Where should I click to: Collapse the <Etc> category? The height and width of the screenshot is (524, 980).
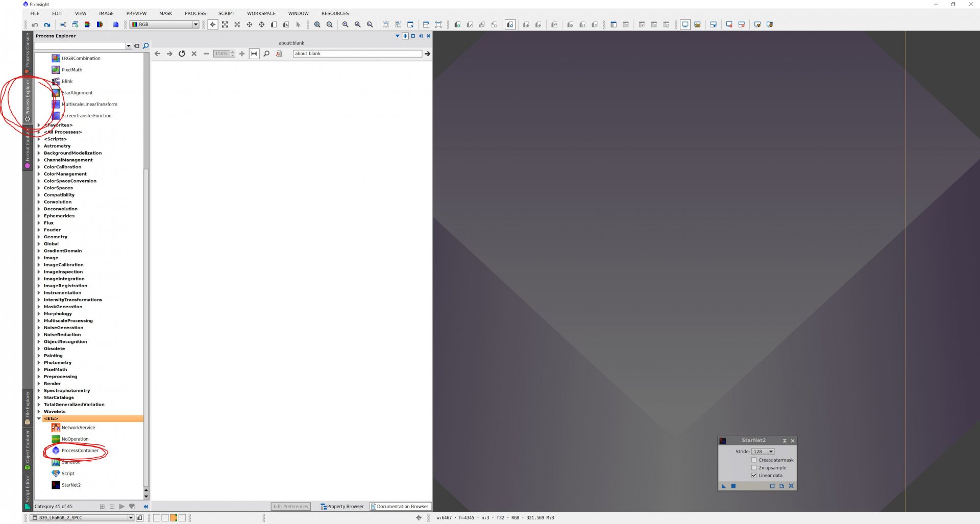(x=39, y=418)
